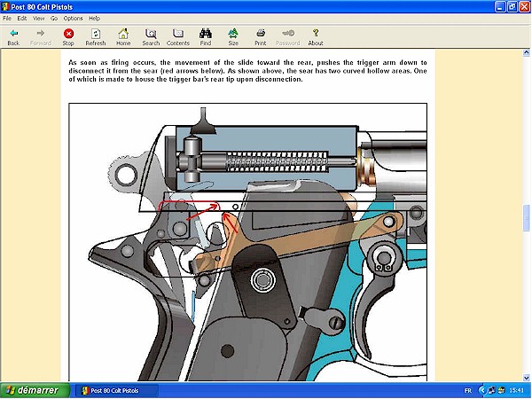Expand hidden tray icons with the arrow
532x399 pixels.
pyautogui.click(x=481, y=391)
